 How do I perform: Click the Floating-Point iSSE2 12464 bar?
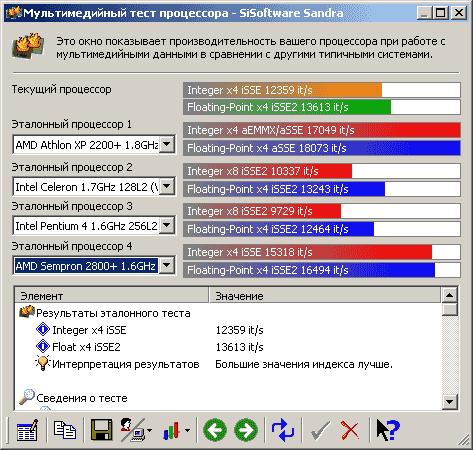coord(322,229)
